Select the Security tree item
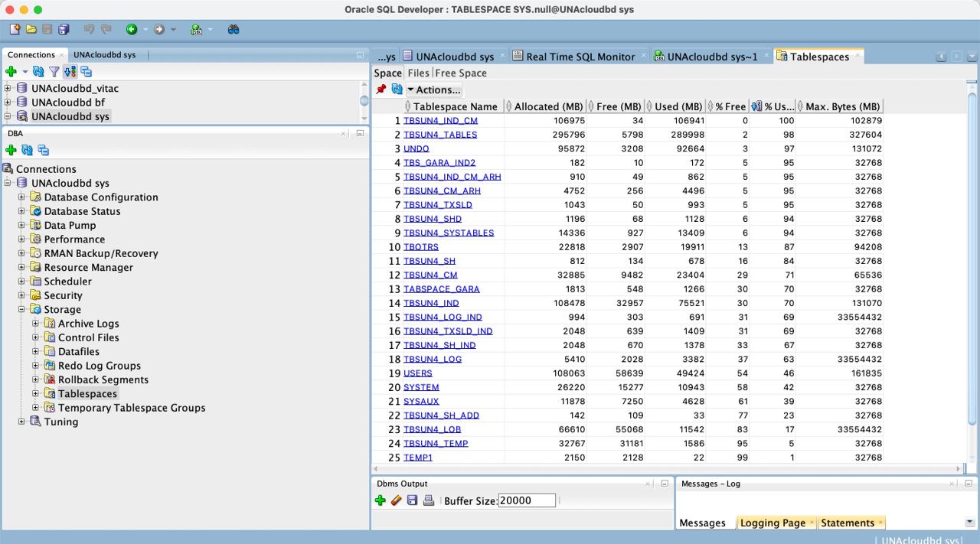 (63, 295)
